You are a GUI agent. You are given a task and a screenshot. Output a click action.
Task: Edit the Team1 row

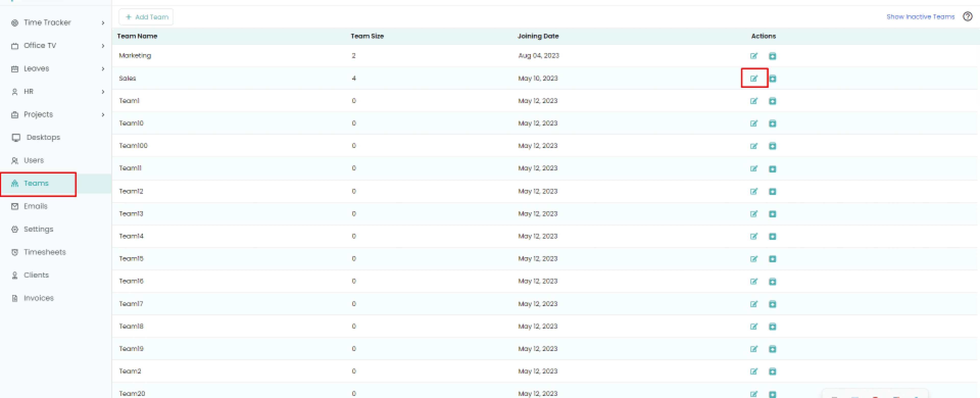754,101
